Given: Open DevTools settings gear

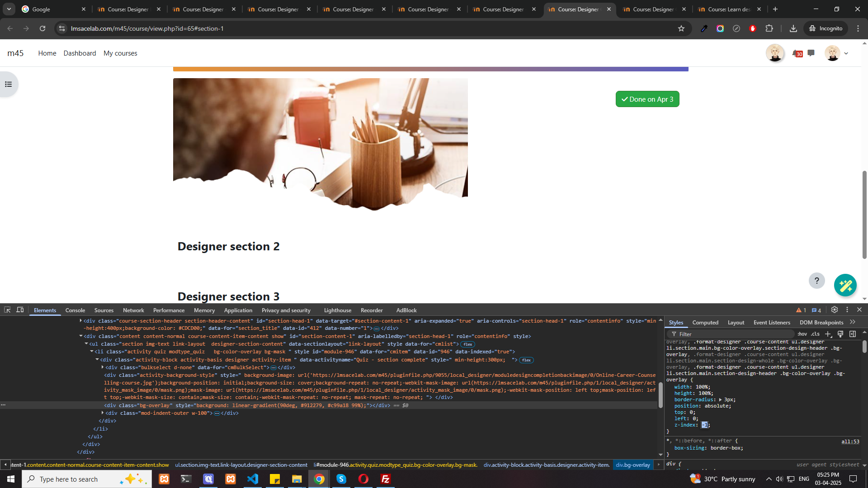Looking at the screenshot, I should [x=835, y=310].
